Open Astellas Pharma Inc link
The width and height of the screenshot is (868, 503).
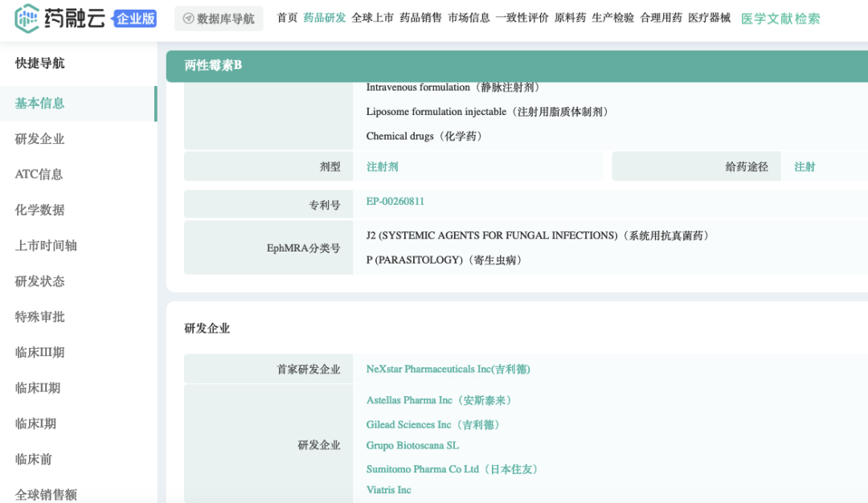440,400
